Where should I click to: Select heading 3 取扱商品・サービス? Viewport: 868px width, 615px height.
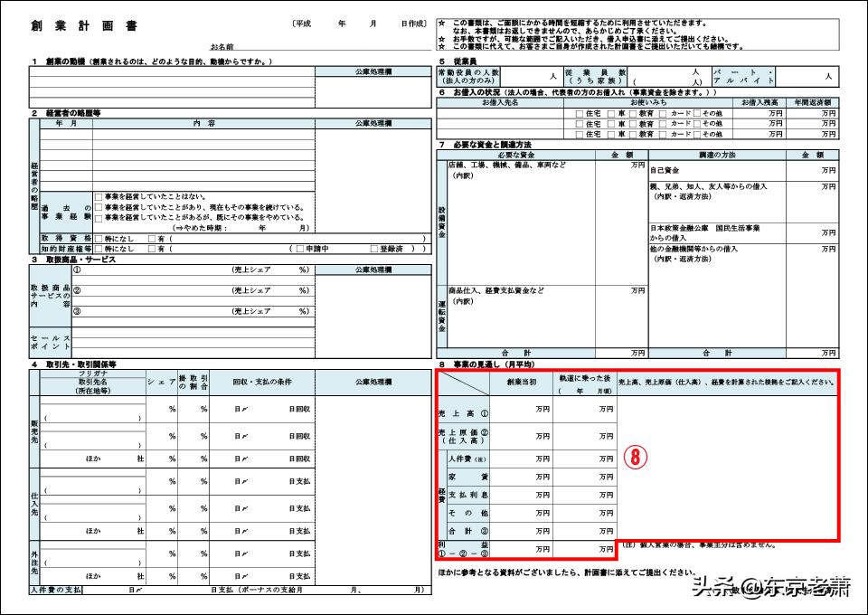point(73,259)
